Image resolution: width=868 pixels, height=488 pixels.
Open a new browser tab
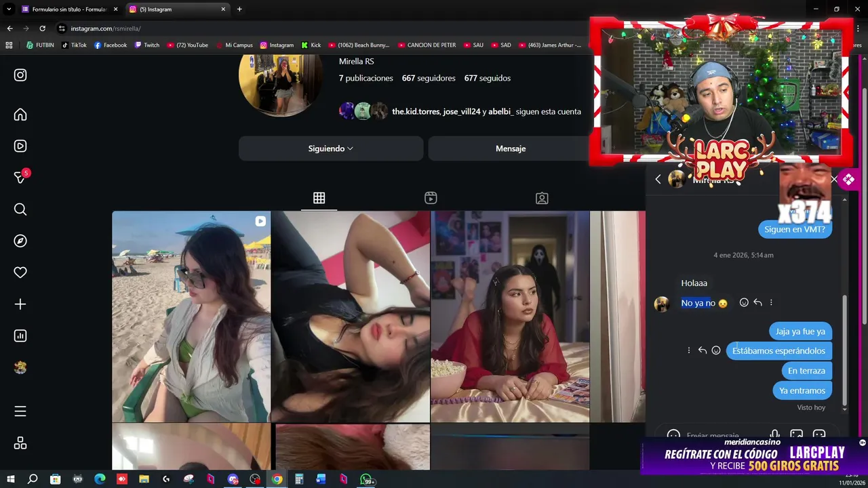pos(239,9)
